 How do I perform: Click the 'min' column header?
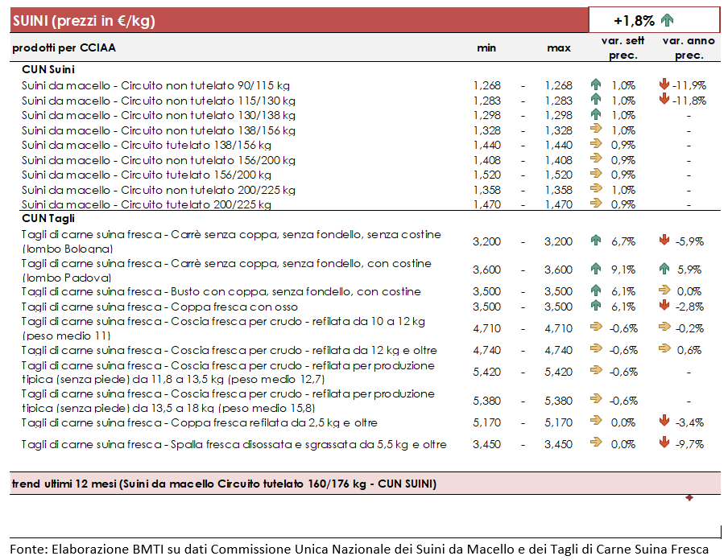486,47
